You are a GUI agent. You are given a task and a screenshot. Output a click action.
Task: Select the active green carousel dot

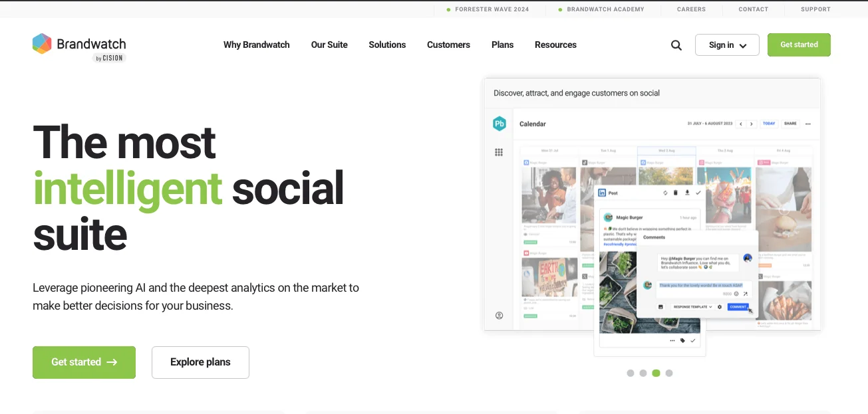coord(656,373)
